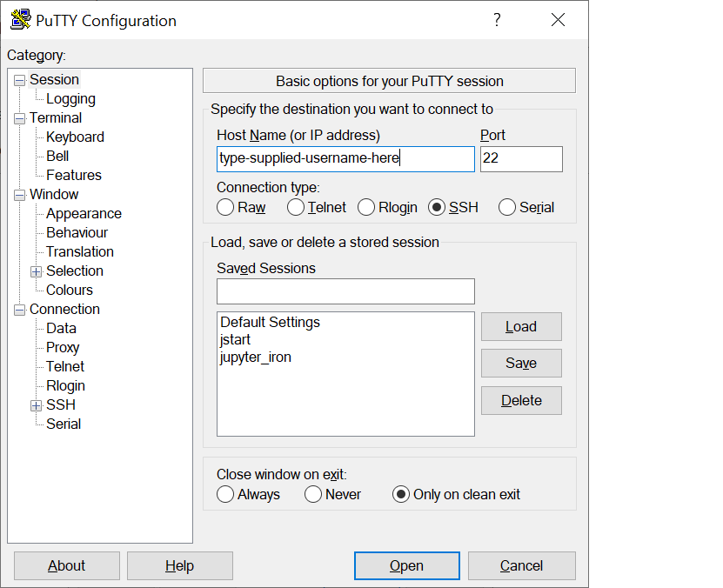Open the Behaviour settings category
The width and height of the screenshot is (723, 588).
tap(77, 233)
